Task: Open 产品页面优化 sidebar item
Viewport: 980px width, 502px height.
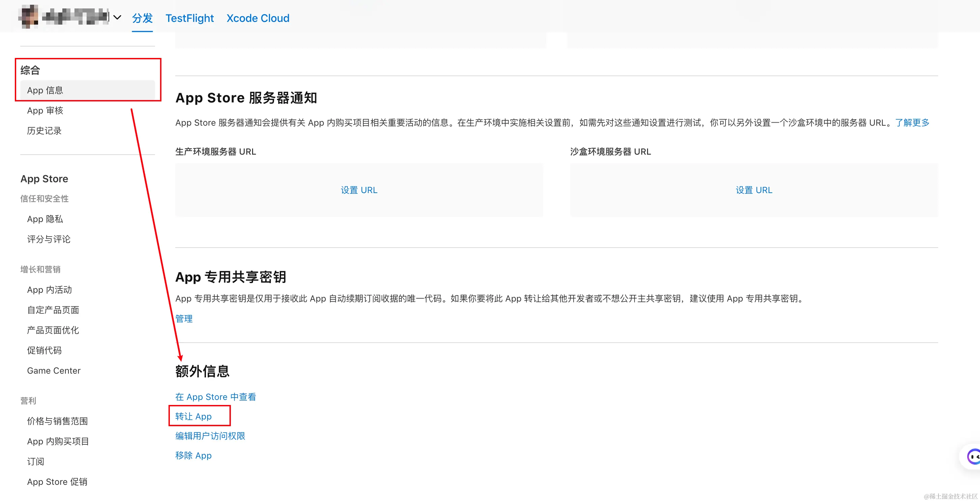Action: (53, 330)
